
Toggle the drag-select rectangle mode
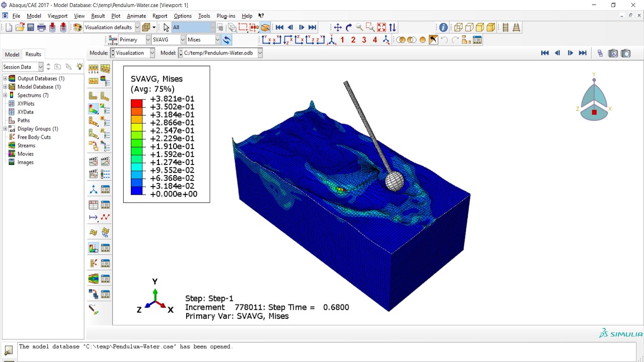pos(243,28)
